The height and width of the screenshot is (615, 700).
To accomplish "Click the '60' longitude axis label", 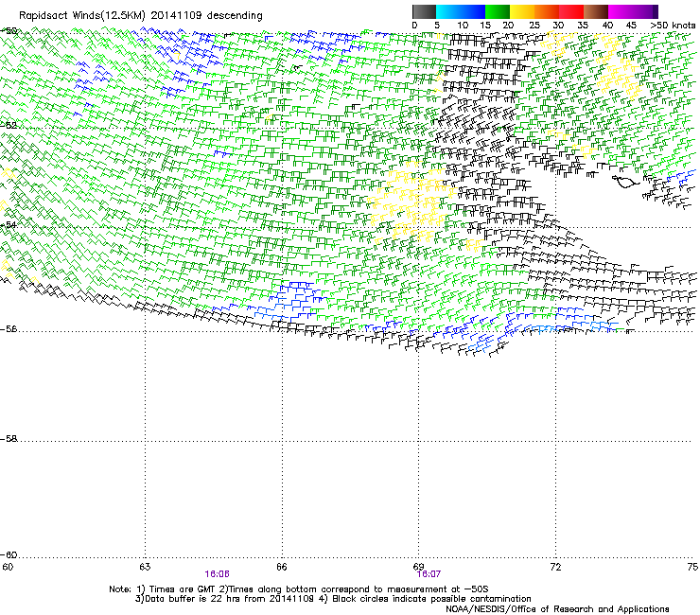I will [8, 567].
